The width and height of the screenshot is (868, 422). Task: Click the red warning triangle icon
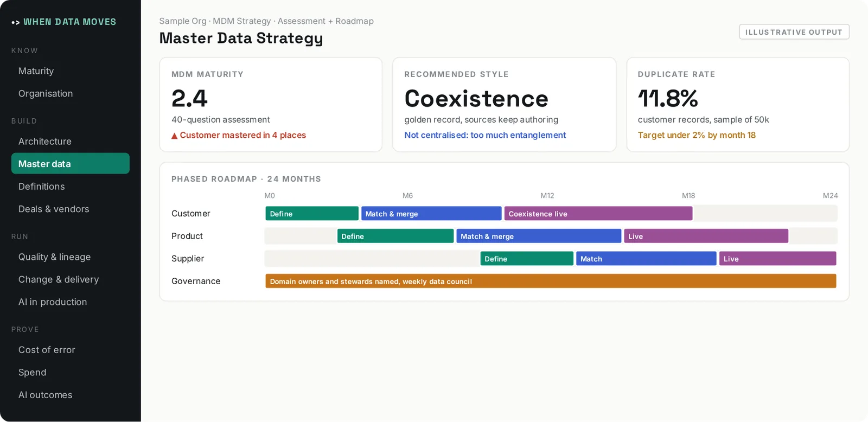(175, 136)
